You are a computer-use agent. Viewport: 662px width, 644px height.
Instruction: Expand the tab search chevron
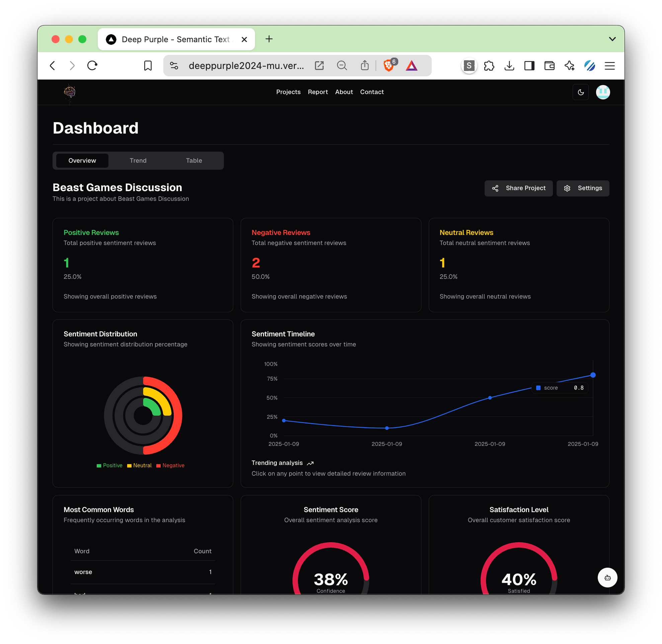(x=612, y=39)
